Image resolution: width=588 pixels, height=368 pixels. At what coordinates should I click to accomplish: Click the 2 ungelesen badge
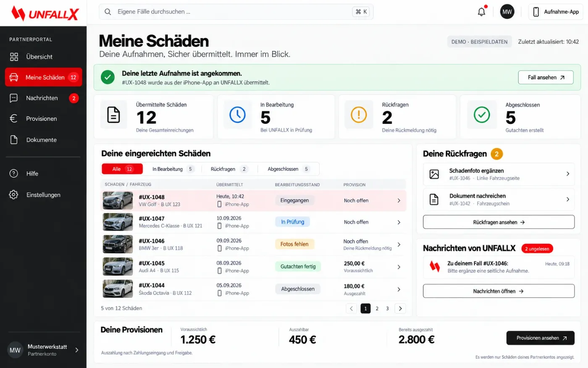pyautogui.click(x=537, y=249)
